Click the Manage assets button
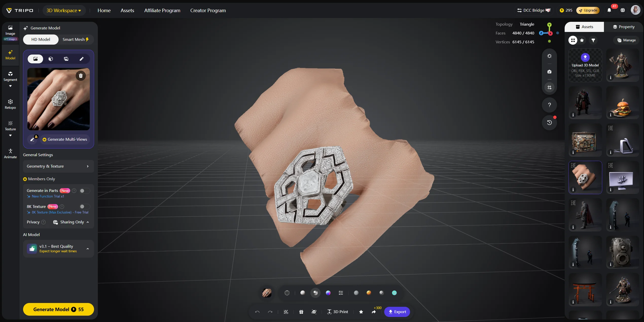The width and height of the screenshot is (644, 322). point(626,40)
